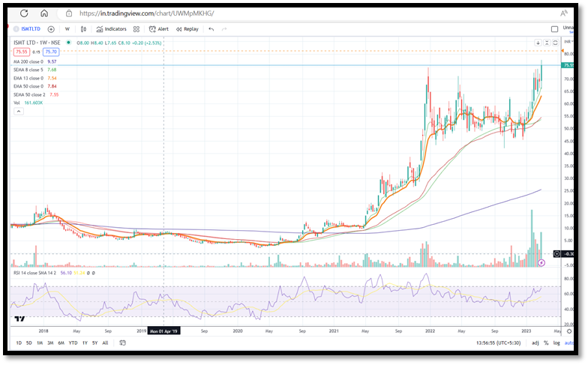Screen dimensions: 588x365
Task: Reload the page with browser refresh icon
Action: 24,13
